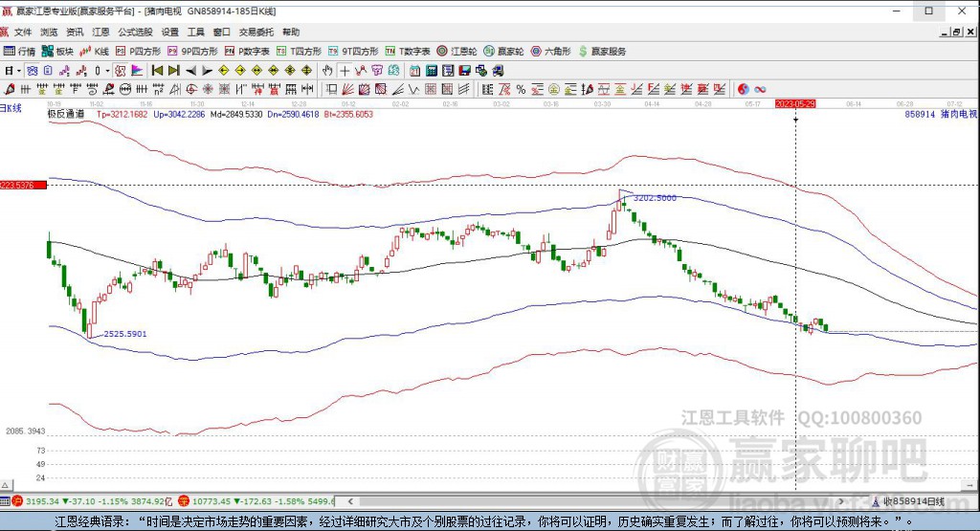980x531 pixels.
Task: Click the 行情 quotes button
Action: 19,52
